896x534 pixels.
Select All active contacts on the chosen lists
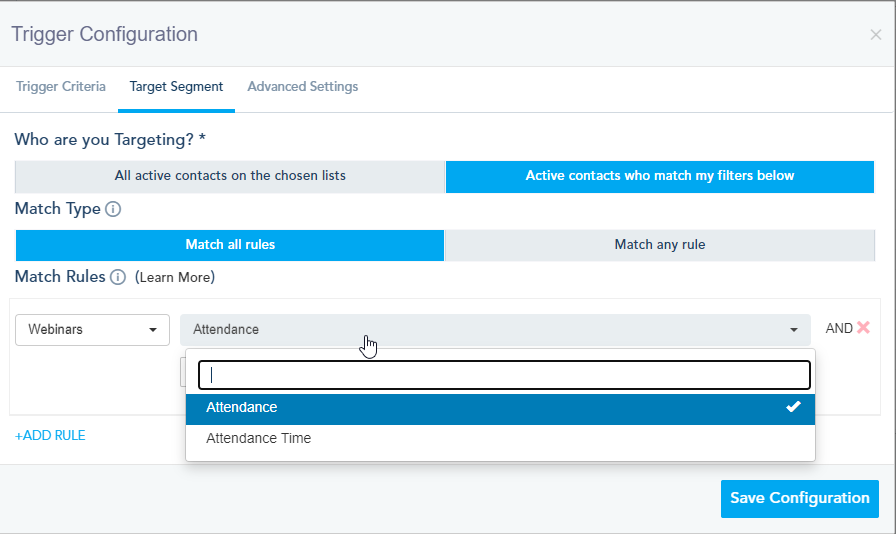[230, 176]
